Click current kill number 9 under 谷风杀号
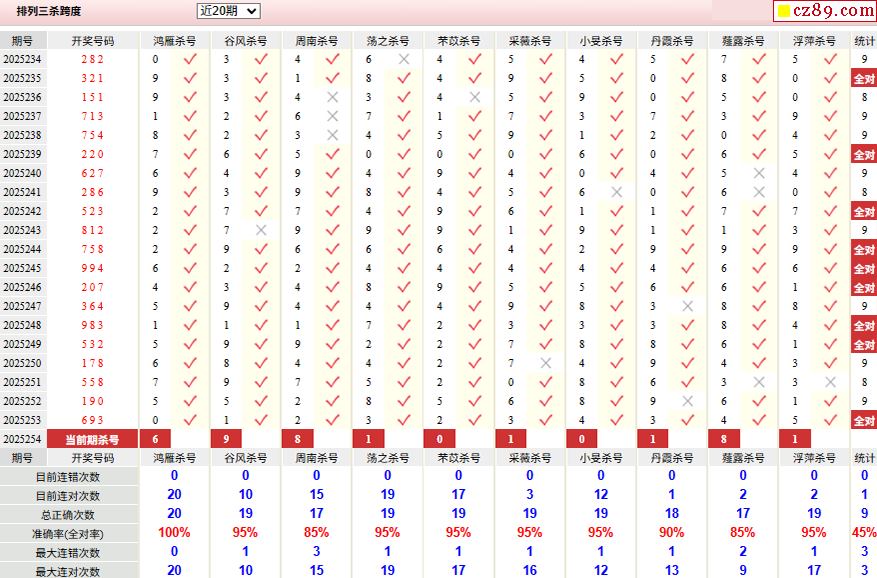 [x=227, y=439]
